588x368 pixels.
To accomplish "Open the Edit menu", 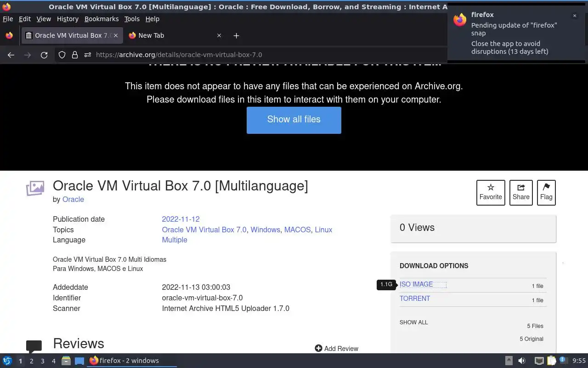I will (25, 19).
